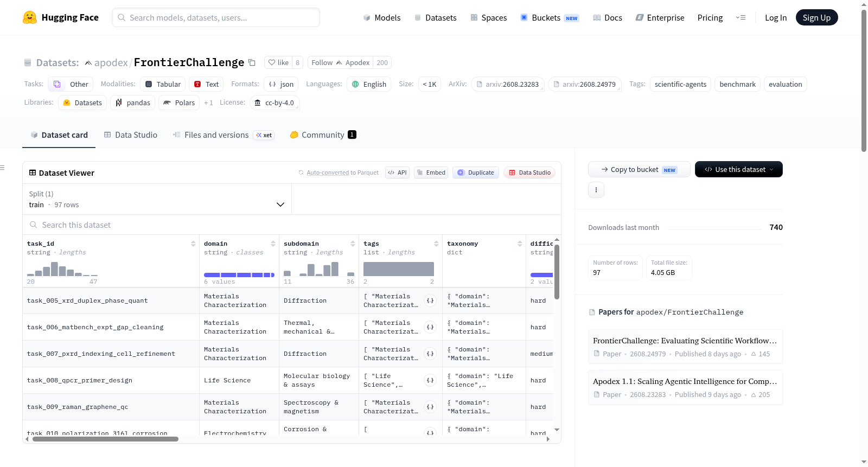Viewport: 868px width, 467px height.
Task: Filter by Text modality tag
Action: (206, 84)
